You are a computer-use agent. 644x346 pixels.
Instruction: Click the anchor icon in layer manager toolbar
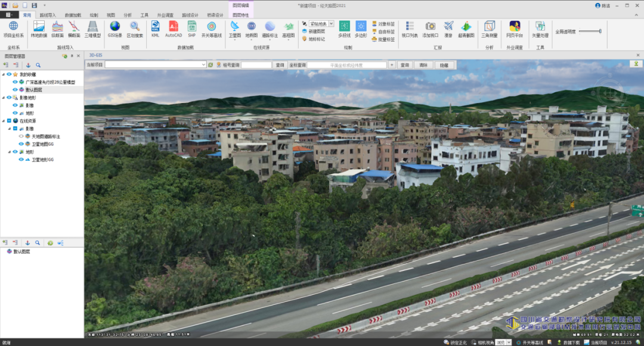click(x=29, y=65)
